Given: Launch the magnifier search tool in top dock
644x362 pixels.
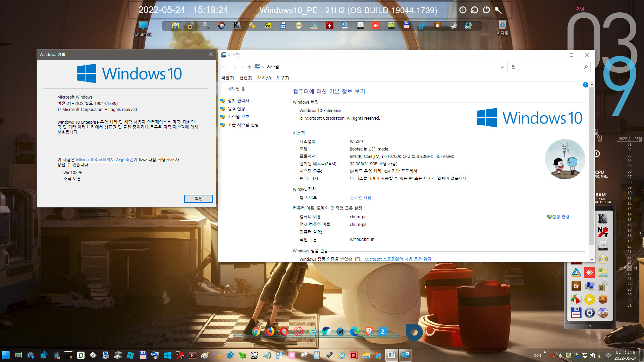Looking at the screenshot, I should 206,25.
